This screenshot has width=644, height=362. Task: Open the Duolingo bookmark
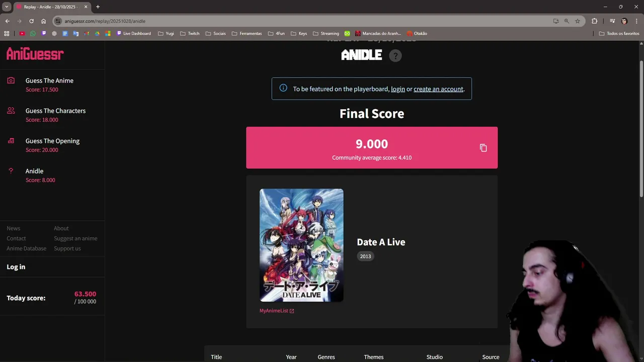tap(347, 34)
